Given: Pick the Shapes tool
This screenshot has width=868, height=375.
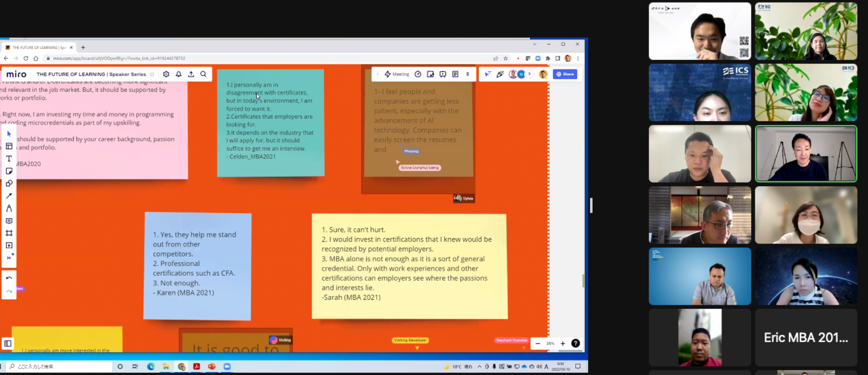Looking at the screenshot, I should pos(9,184).
